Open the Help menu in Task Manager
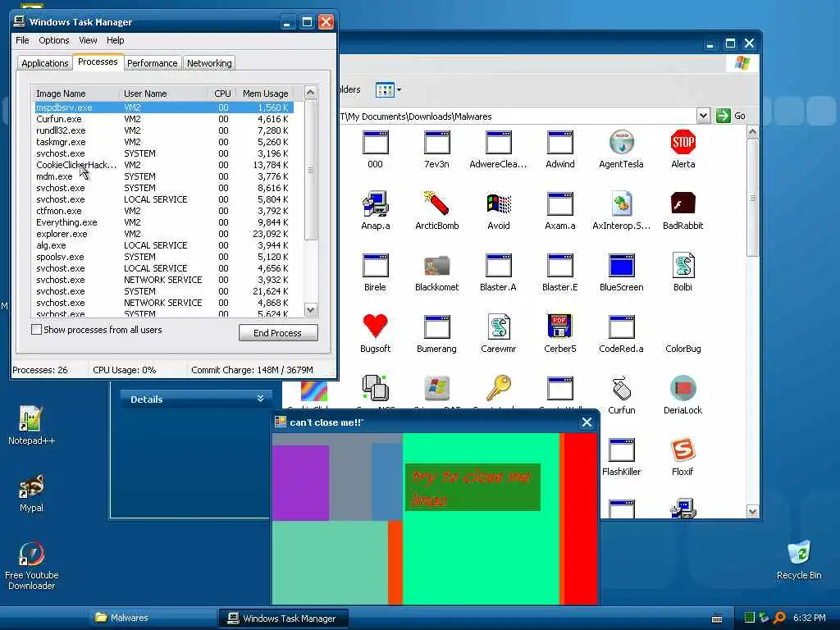The image size is (840, 630). coord(115,40)
